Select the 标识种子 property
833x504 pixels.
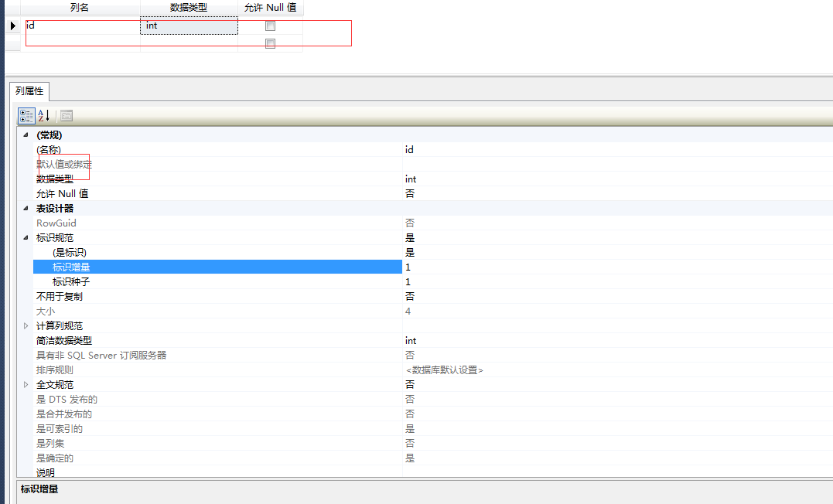pos(217,282)
